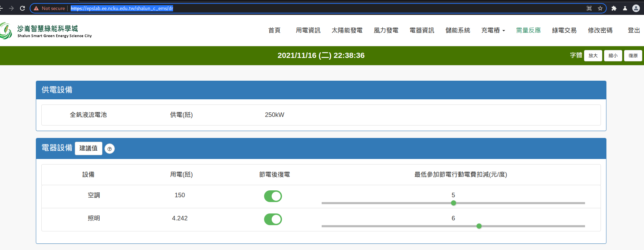Open 綠電交易 menu item
This screenshot has width=644, height=250.
click(x=564, y=30)
